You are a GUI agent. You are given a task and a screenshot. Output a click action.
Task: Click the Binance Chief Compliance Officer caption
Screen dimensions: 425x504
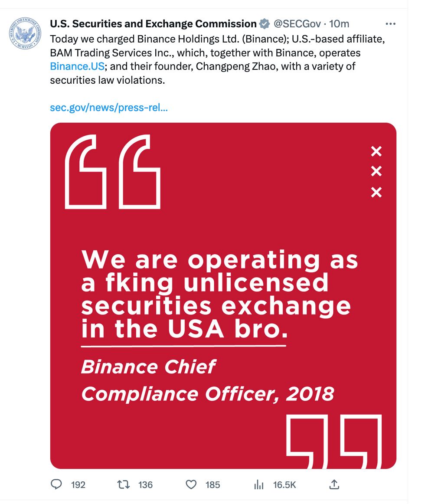208,380
